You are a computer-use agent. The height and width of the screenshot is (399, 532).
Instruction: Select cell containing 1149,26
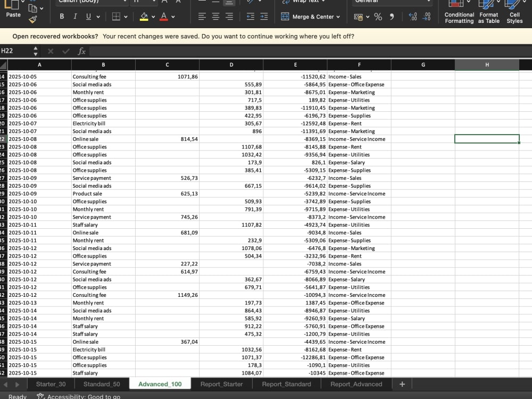[167, 295]
